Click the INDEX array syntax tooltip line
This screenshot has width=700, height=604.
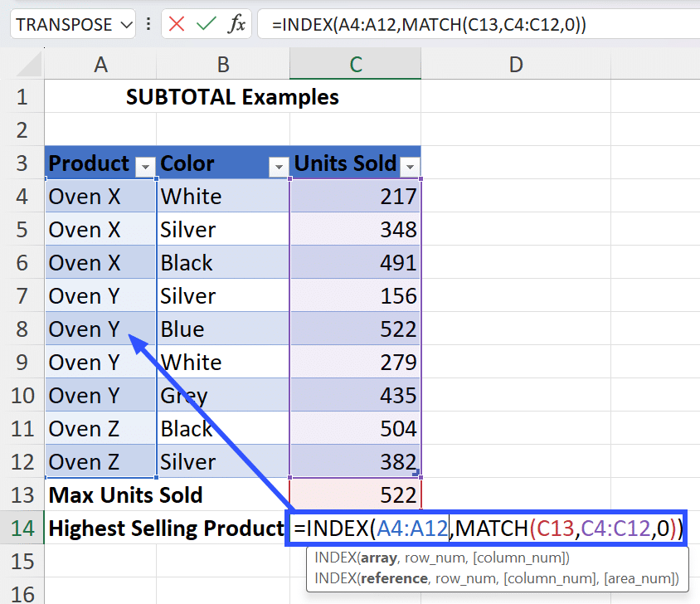pyautogui.click(x=442, y=558)
